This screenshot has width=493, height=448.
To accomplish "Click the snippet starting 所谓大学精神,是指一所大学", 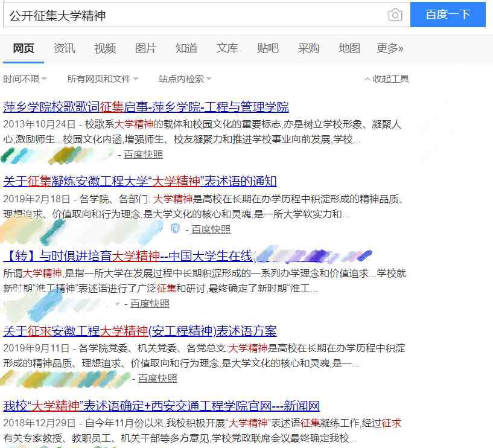I will [x=205, y=281].
